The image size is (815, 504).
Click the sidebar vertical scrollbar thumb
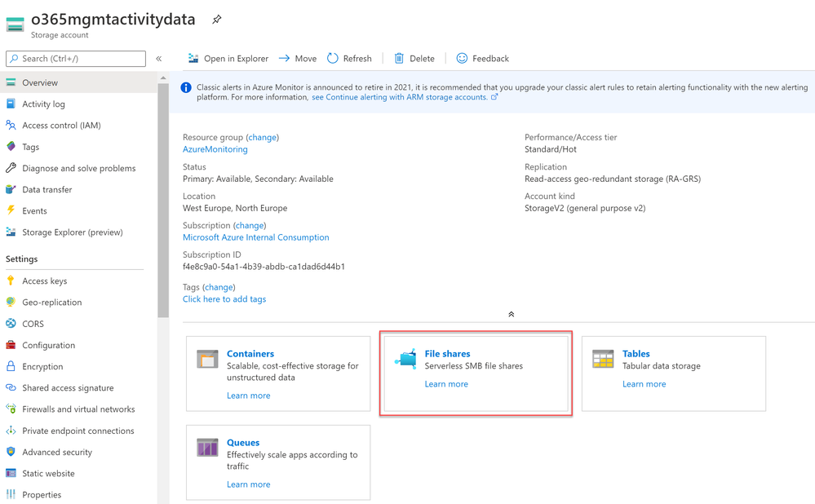pyautogui.click(x=163, y=200)
